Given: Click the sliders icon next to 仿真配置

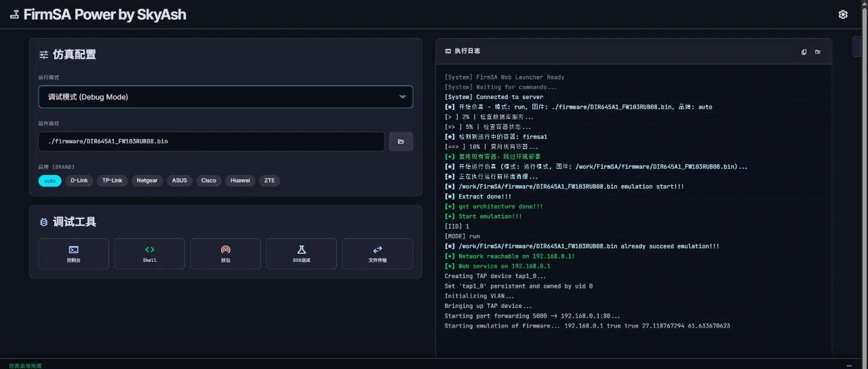Looking at the screenshot, I should (x=43, y=55).
